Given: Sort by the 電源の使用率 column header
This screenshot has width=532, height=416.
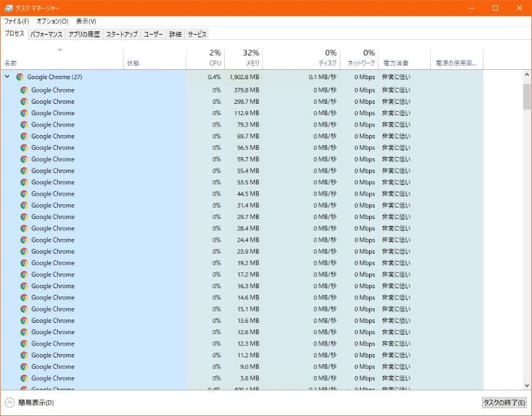Looking at the screenshot, I should click(x=457, y=58).
